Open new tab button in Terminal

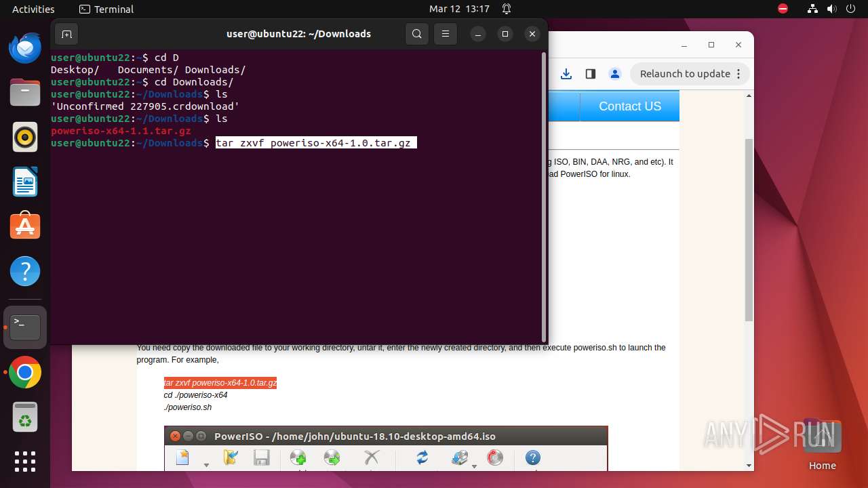(x=66, y=34)
